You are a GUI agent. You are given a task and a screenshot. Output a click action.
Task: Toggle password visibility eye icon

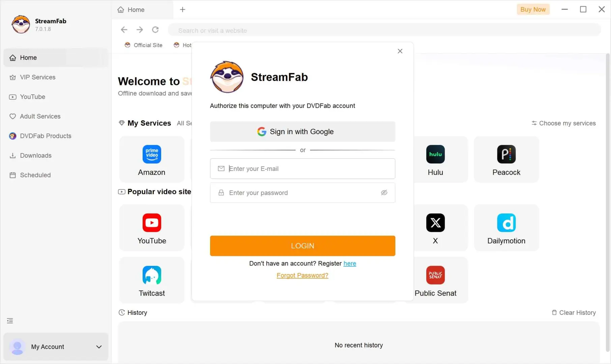(x=384, y=193)
